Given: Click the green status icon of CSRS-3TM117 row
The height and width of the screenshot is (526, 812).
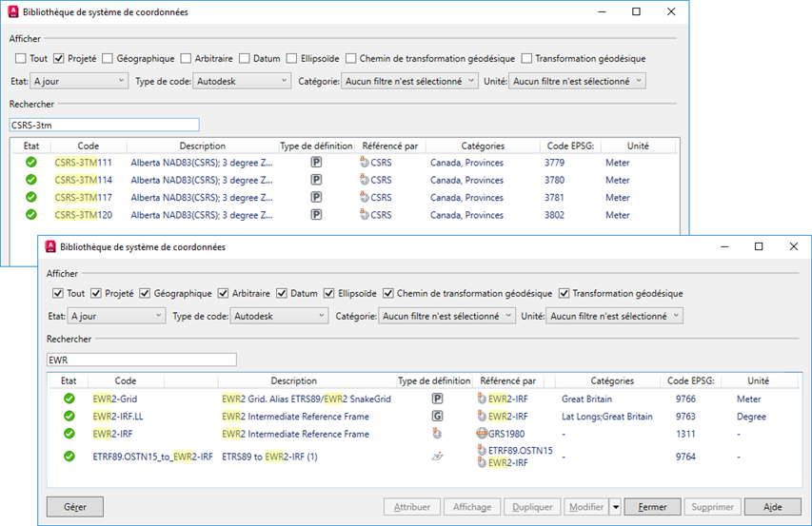Looking at the screenshot, I should [31, 197].
